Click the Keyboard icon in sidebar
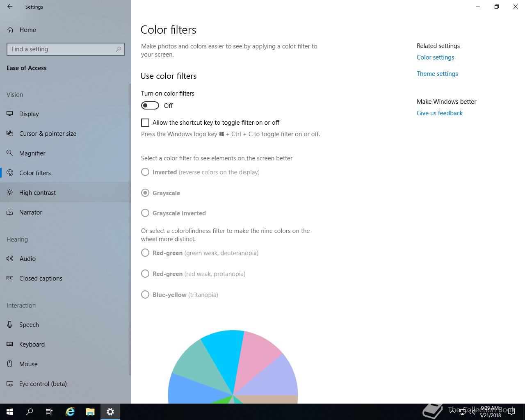 pos(10,344)
